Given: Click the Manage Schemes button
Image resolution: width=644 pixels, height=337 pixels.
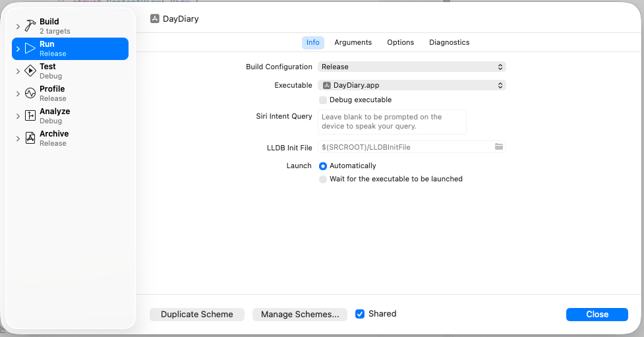Looking at the screenshot, I should (x=300, y=315).
